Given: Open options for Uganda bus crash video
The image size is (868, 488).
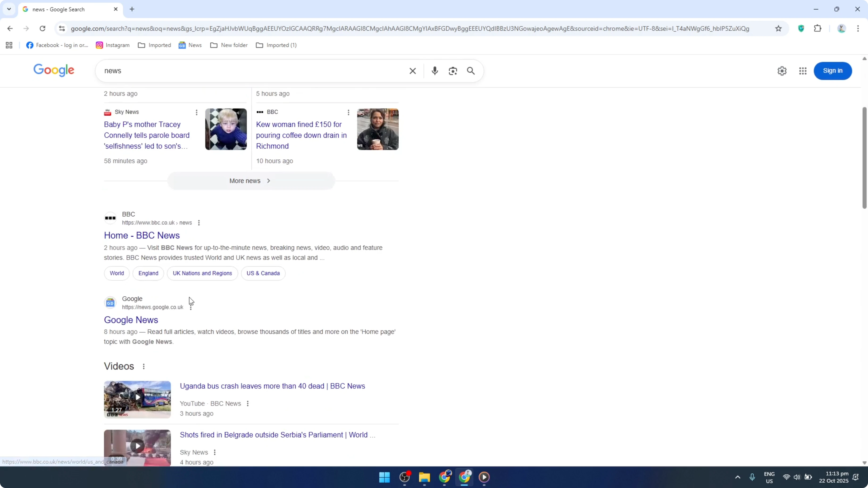Looking at the screenshot, I should click(248, 403).
